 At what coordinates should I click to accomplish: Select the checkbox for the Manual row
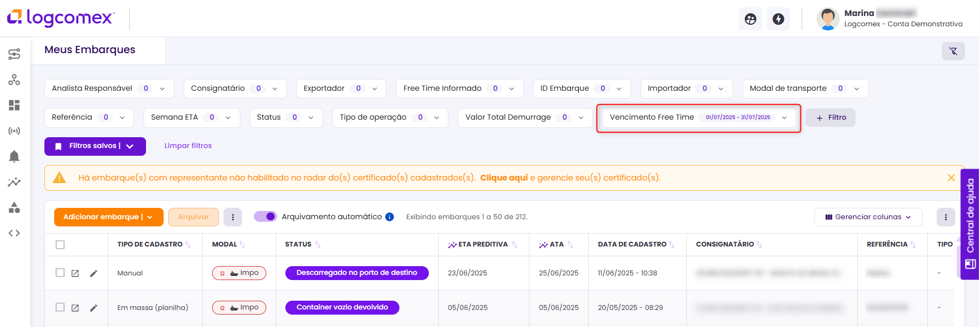pyautogui.click(x=60, y=273)
